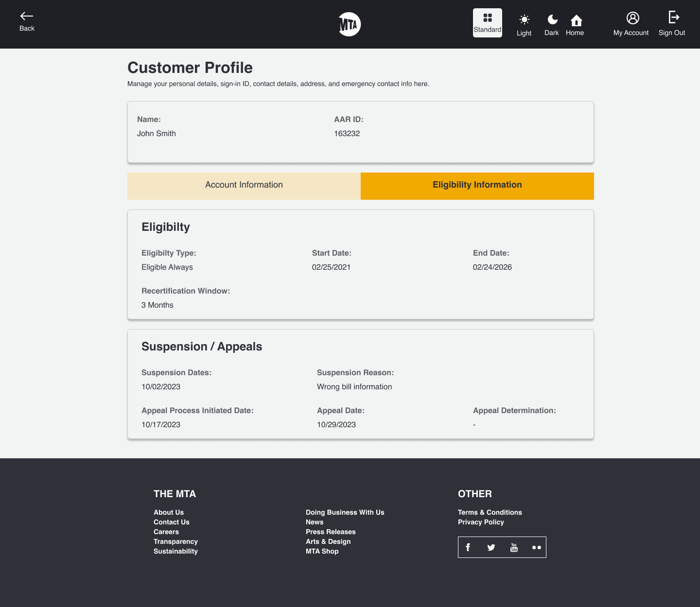700x607 pixels.
Task: Open the YouTube channel icon
Action: [x=514, y=547]
